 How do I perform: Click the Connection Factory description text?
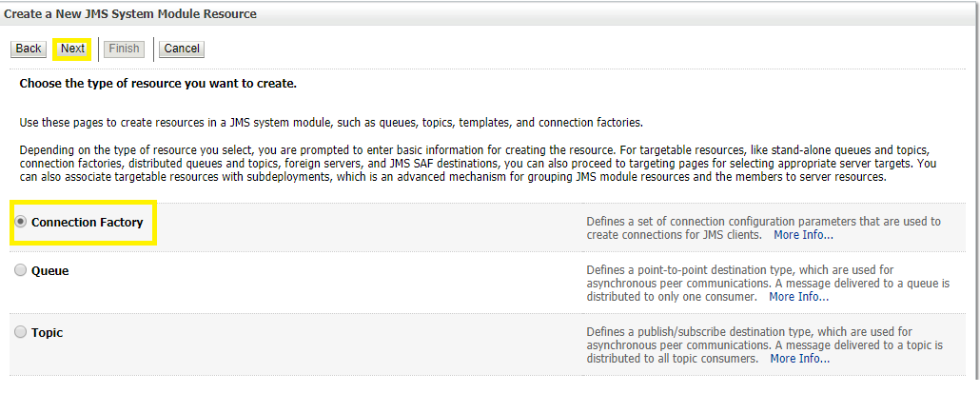[763, 222]
